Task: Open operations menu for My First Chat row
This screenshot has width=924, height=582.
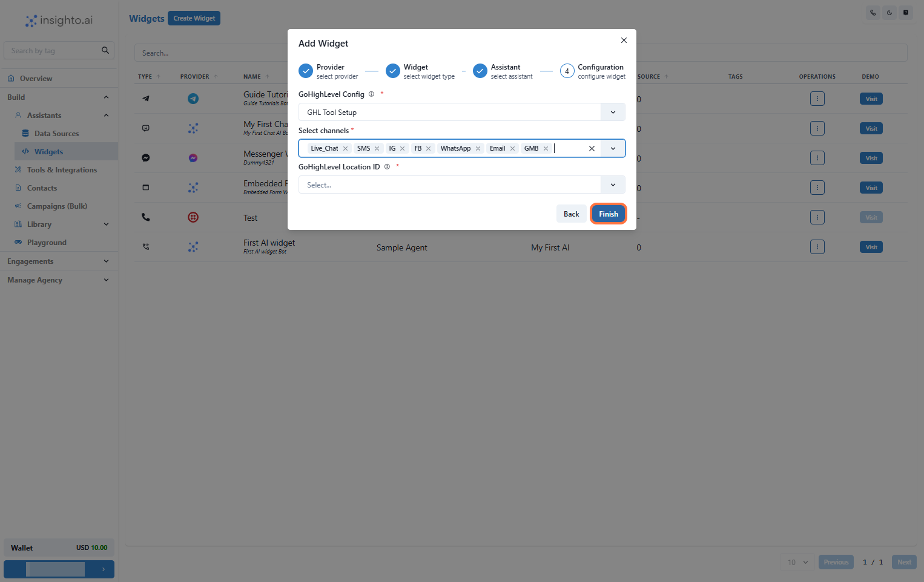Action: coord(817,128)
